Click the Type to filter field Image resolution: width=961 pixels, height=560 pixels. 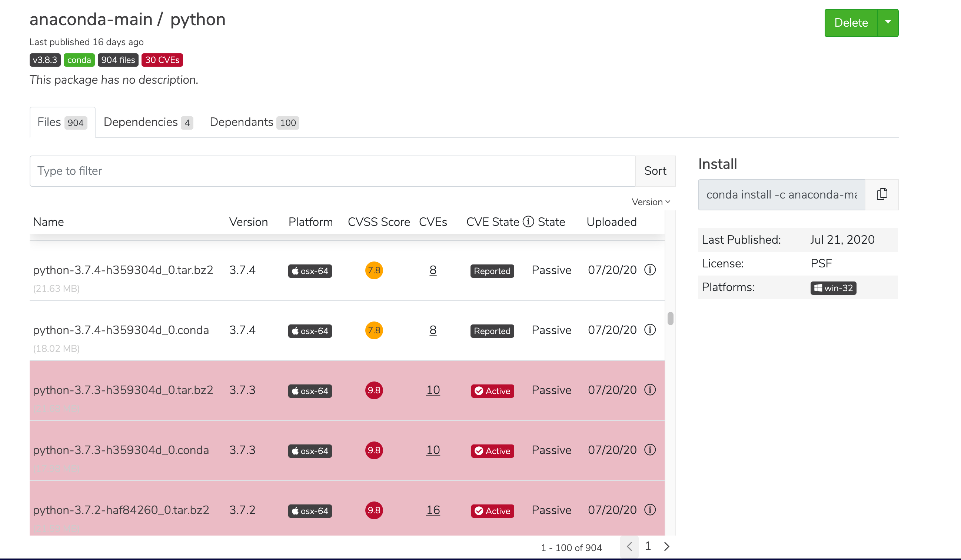click(x=333, y=171)
